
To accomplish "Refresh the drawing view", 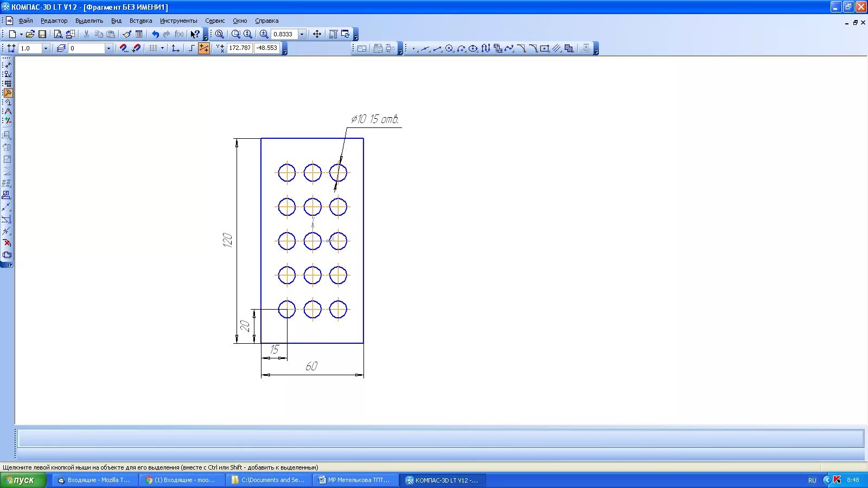I will click(345, 34).
